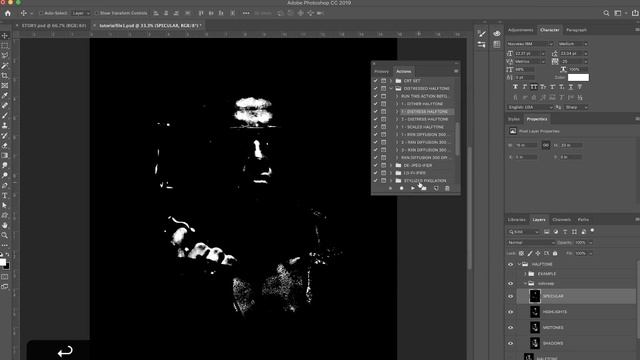The width and height of the screenshot is (640, 360).
Task: Select the Clone Stamp tool
Action: point(4,126)
